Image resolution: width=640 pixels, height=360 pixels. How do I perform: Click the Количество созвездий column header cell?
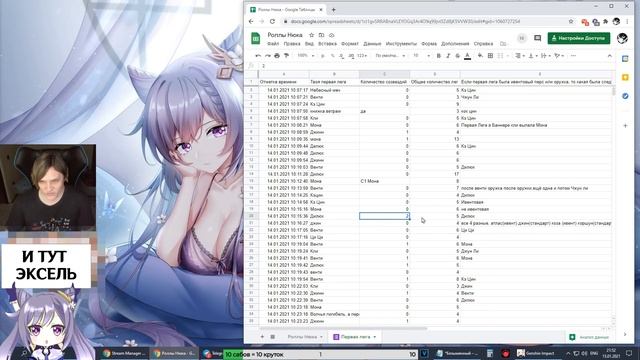click(x=384, y=82)
